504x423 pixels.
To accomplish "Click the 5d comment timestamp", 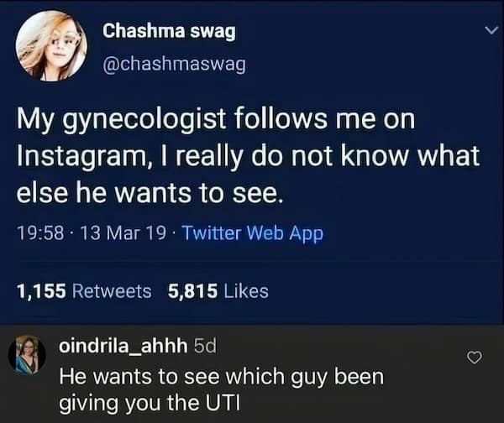I will [x=204, y=345].
